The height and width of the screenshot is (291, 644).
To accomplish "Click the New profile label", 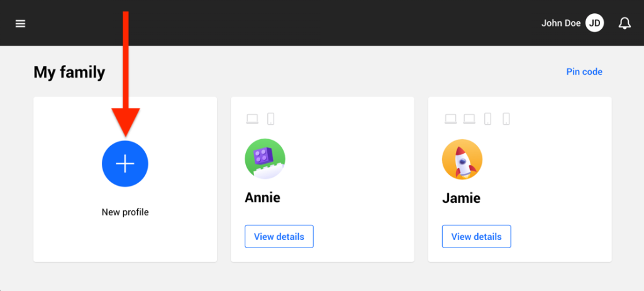I will (125, 212).
